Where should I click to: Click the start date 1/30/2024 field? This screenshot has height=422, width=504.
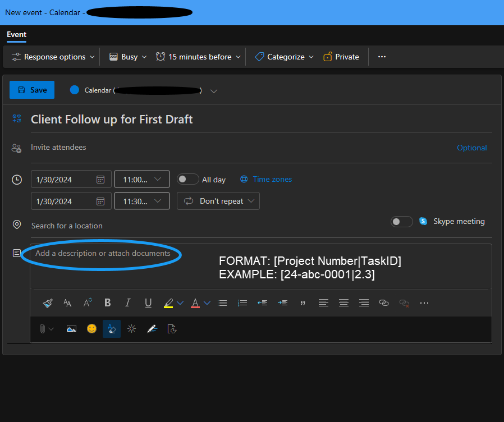(71, 179)
